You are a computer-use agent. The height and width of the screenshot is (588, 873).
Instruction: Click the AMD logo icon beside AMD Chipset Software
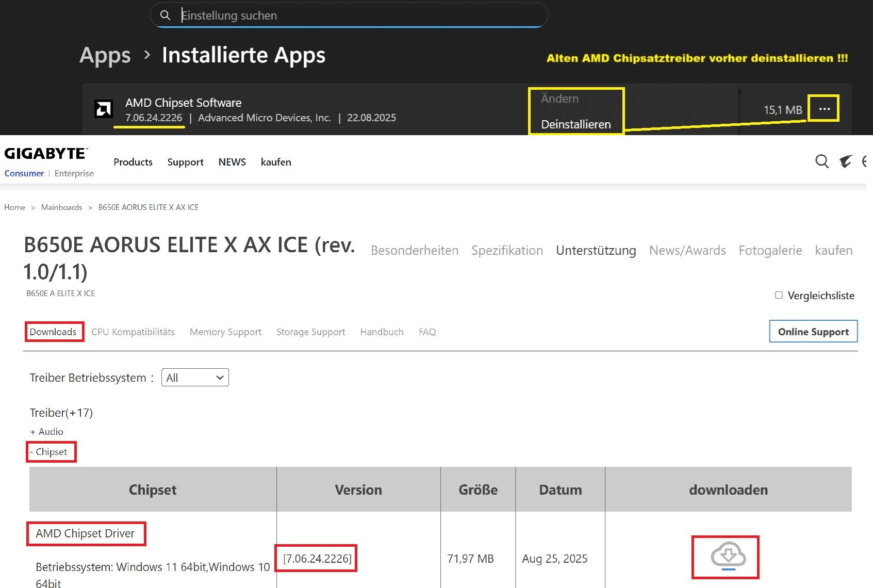coord(104,109)
